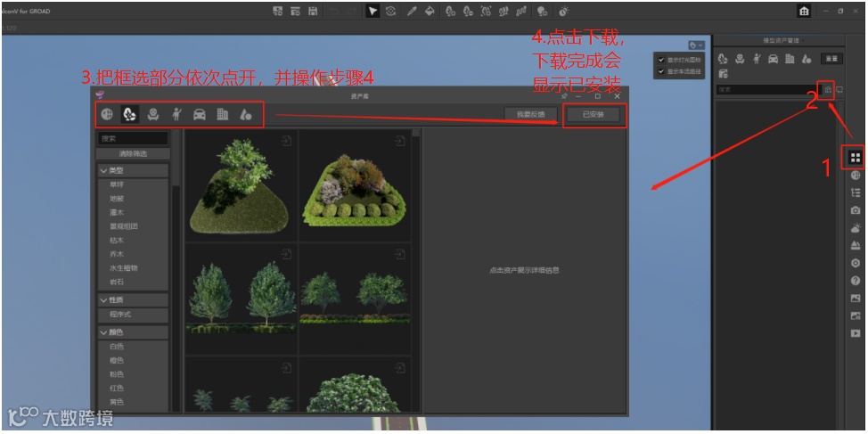This screenshot has width=868, height=434.
Task: Open the weather sun-cloud icon in right sidebar
Action: 856,227
